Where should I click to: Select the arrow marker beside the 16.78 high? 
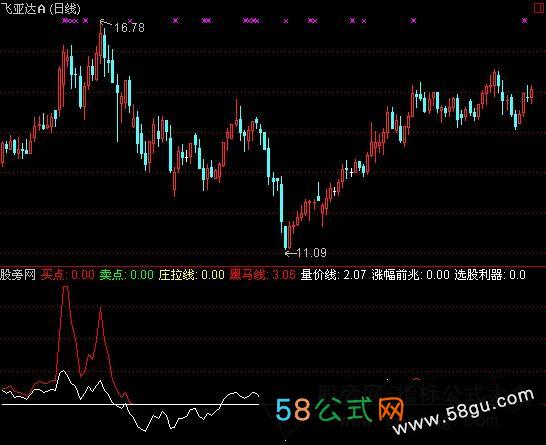pyautogui.click(x=106, y=23)
